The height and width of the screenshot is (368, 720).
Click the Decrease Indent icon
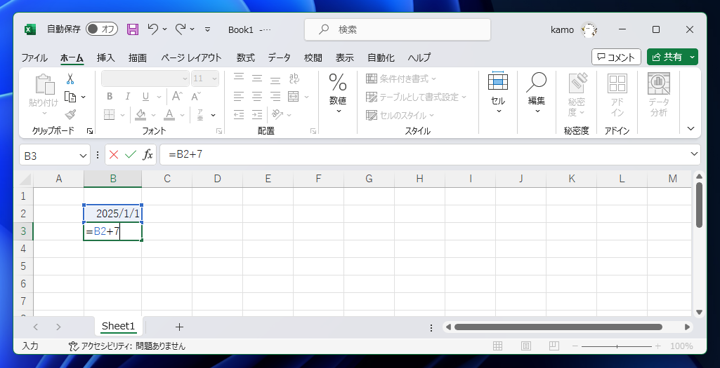coord(239,114)
